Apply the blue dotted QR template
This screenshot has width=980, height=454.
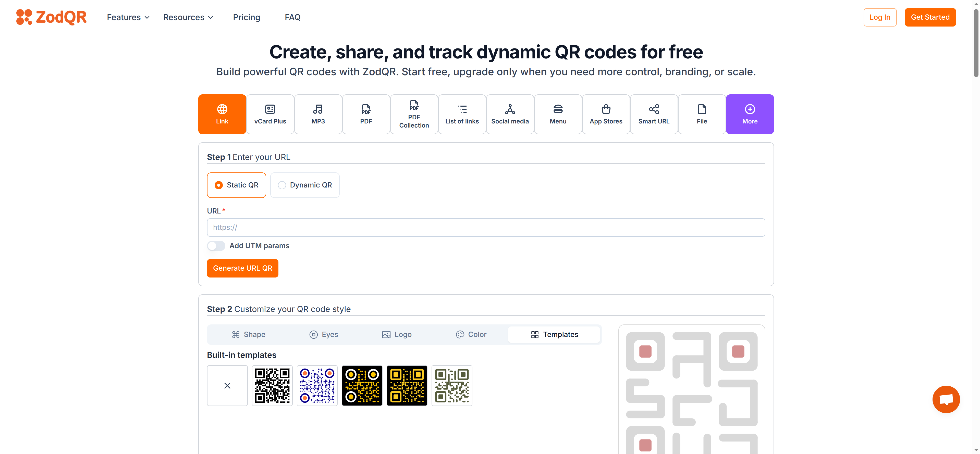317,386
